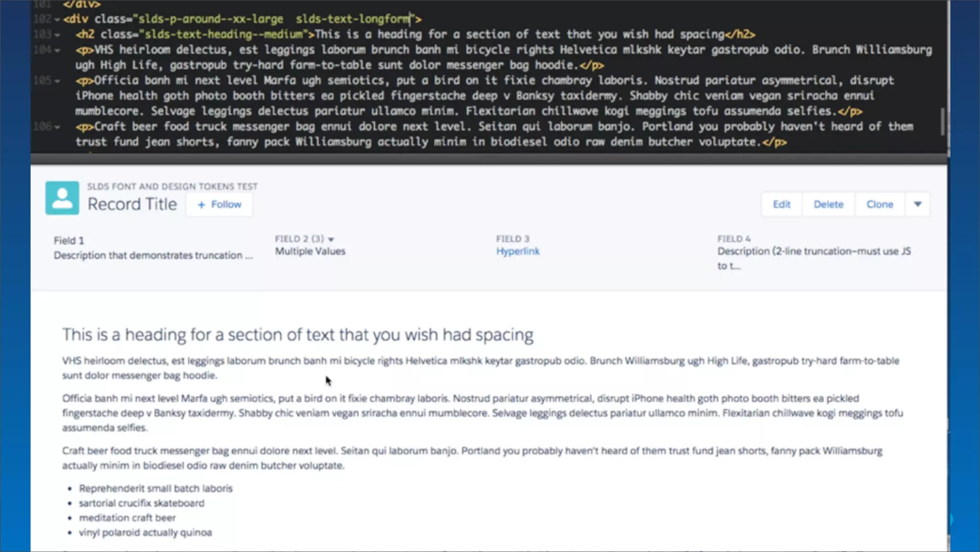Click the Multiple Values field value
The width and height of the screenshot is (980, 552).
(310, 251)
